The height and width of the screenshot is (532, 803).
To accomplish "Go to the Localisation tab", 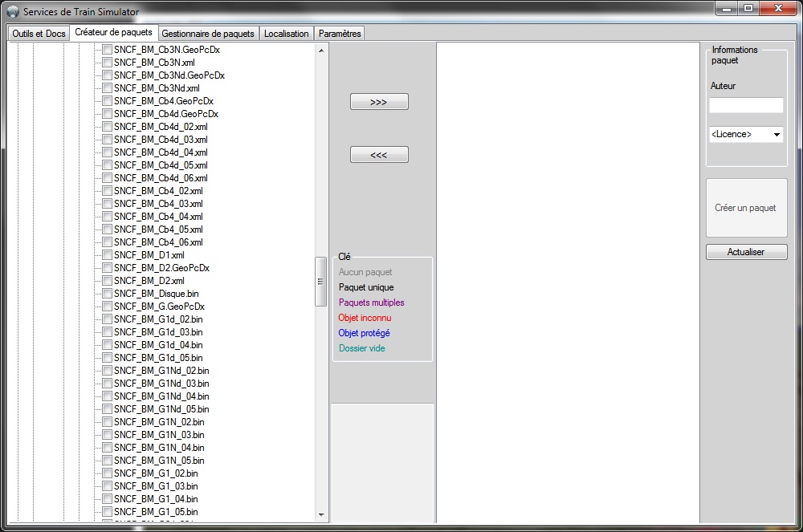I will (287, 34).
